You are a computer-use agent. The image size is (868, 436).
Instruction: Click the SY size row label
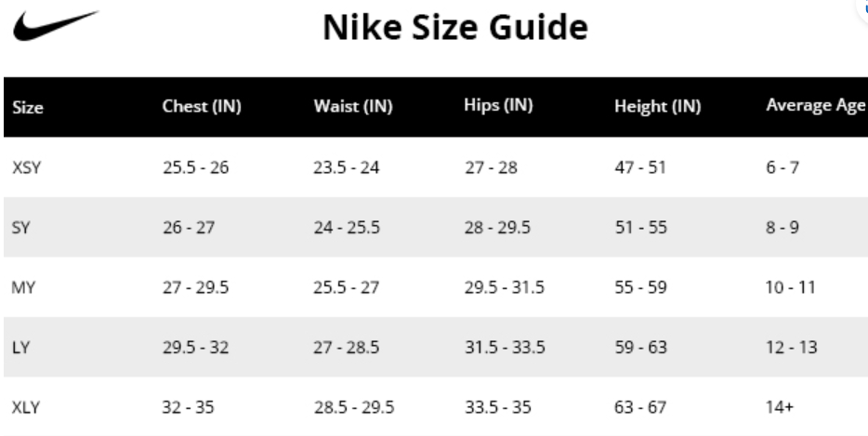[20, 227]
